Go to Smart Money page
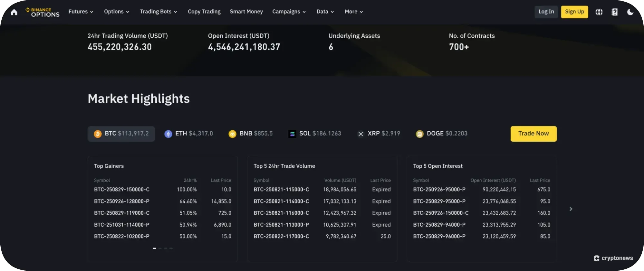644x271 pixels. (x=246, y=12)
